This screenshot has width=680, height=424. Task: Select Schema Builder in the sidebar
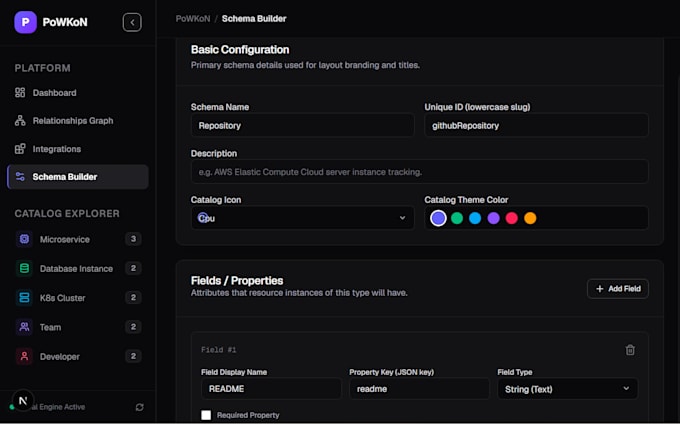(x=78, y=176)
